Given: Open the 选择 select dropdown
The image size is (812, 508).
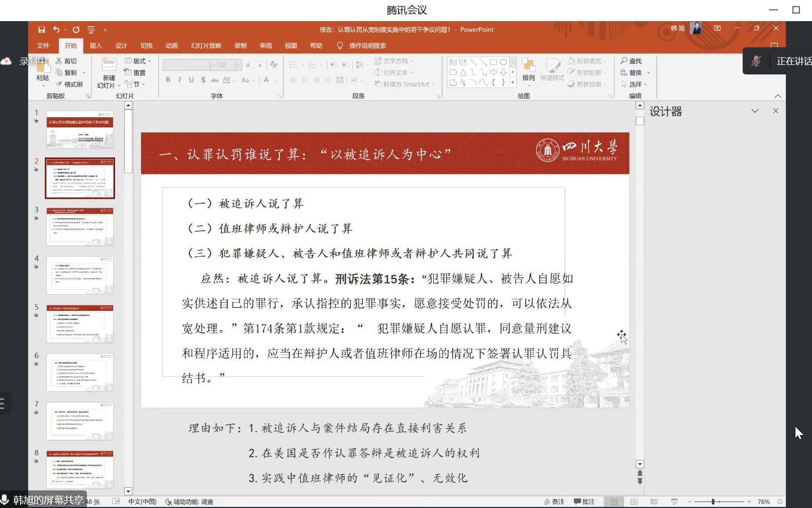Looking at the screenshot, I should point(634,84).
